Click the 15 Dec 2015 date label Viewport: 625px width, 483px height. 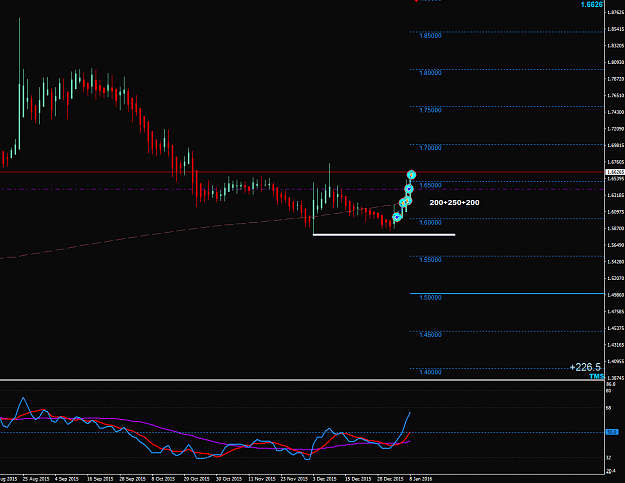pyautogui.click(x=358, y=479)
